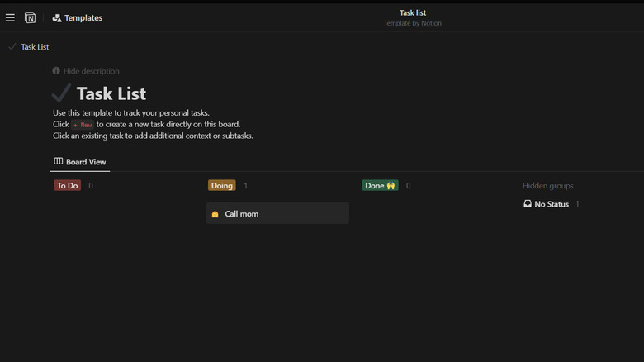Click the info icon beside Hide description
The height and width of the screenshot is (362, 644).
point(56,71)
